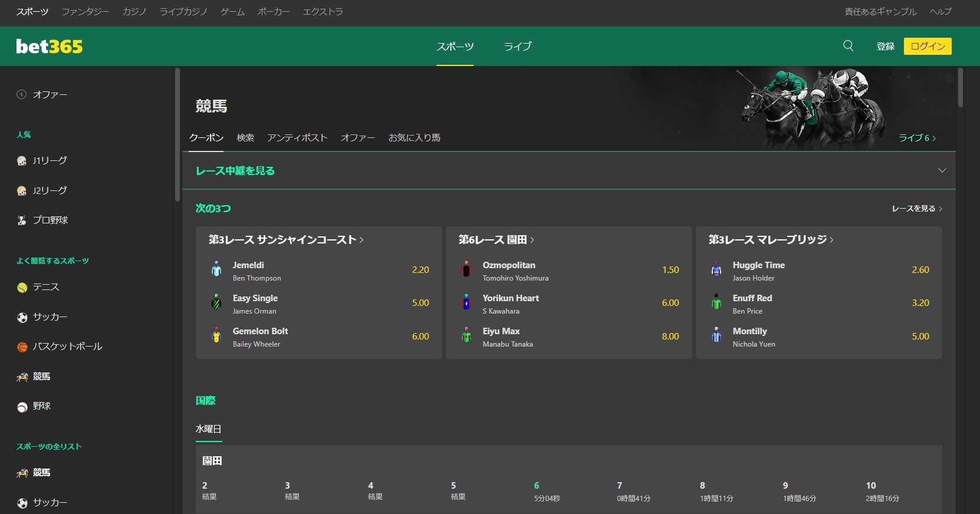Open the バスケットボール basketball icon
This screenshot has height=514, width=980.
tap(22, 347)
